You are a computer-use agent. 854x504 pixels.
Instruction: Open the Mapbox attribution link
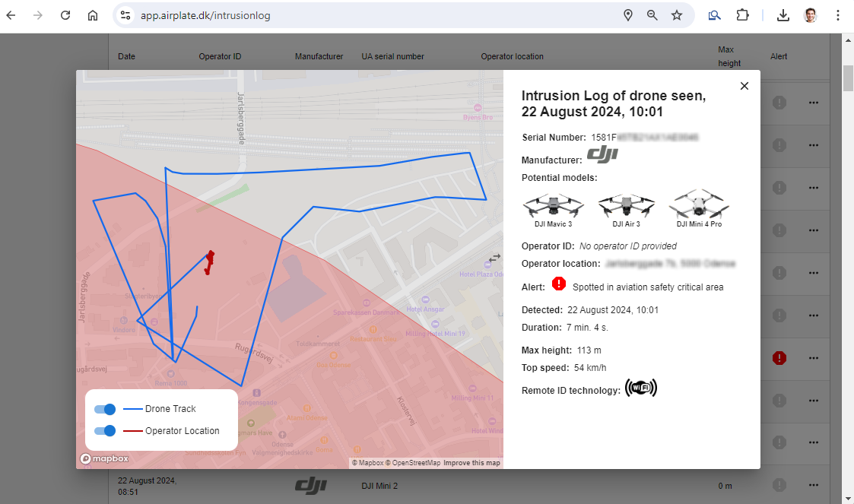point(367,463)
